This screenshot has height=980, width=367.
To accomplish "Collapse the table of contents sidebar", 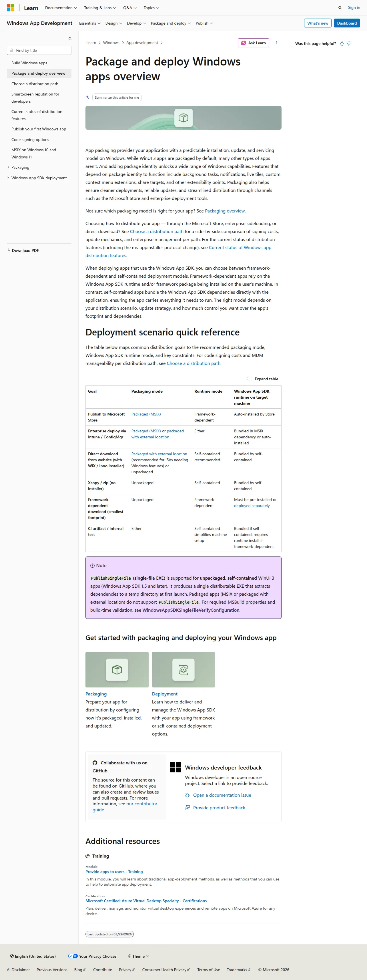I will pos(70,38).
